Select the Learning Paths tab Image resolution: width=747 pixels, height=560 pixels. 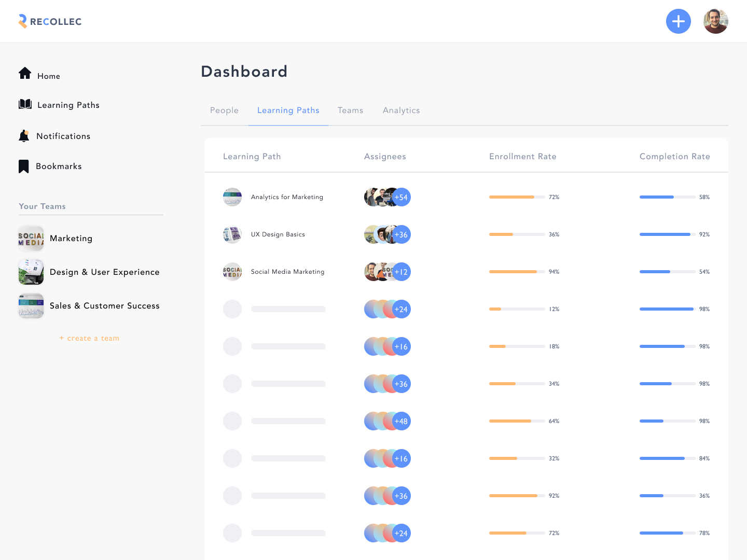[288, 110]
